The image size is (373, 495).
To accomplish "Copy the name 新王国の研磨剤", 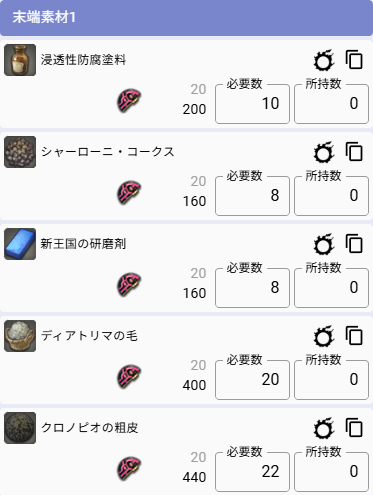I will point(354,244).
